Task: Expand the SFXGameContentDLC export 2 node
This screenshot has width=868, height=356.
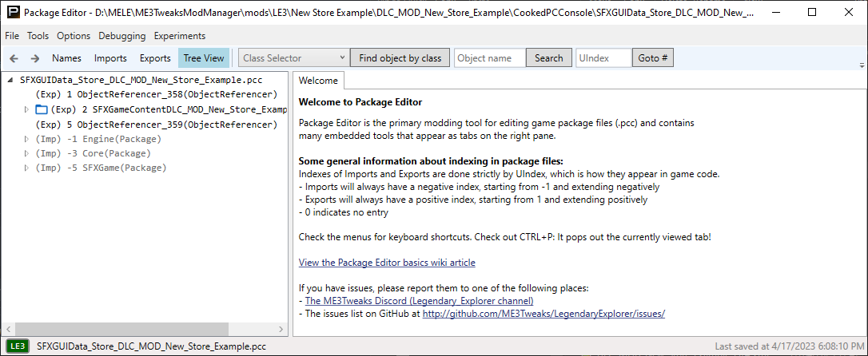Action: coord(26,109)
